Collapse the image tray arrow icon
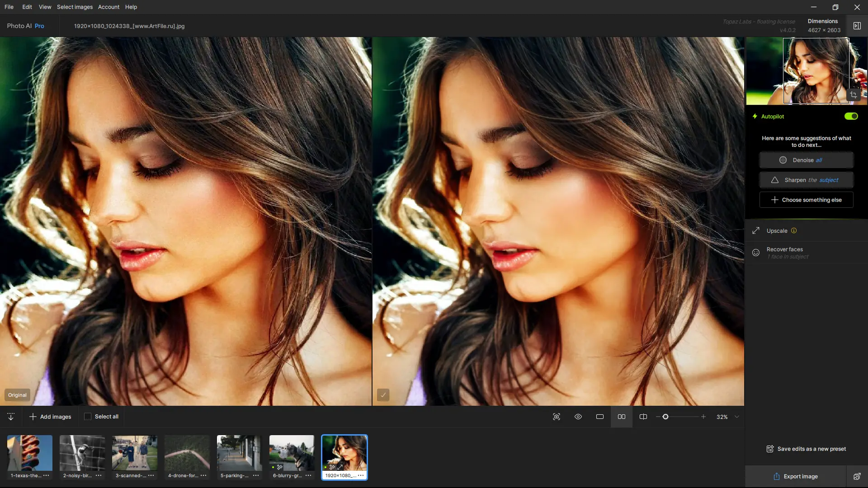 [11, 417]
